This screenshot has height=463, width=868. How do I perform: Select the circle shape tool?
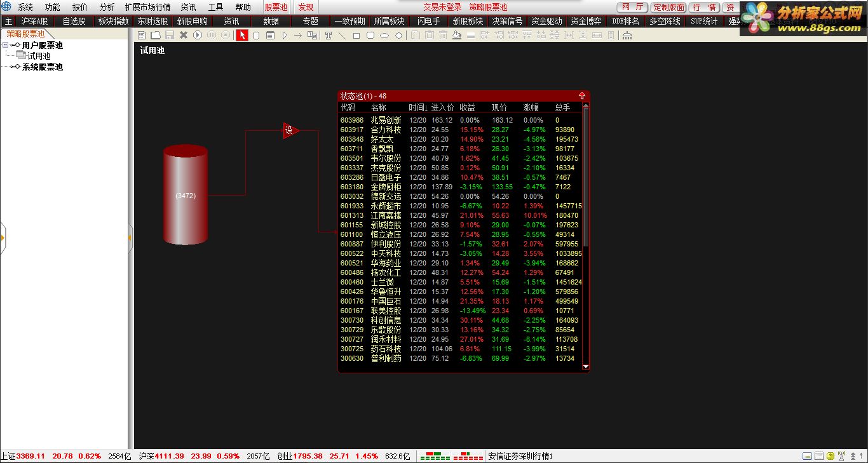click(398, 36)
